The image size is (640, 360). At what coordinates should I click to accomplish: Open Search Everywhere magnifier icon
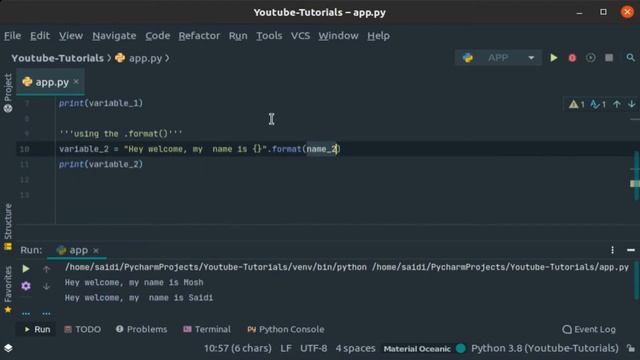[x=631, y=58]
